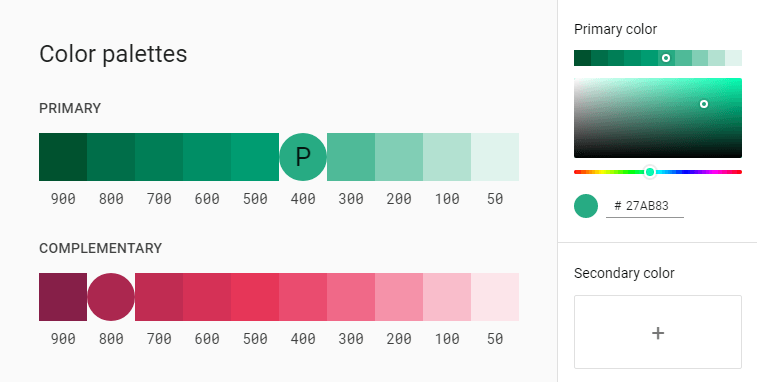Click the round green color preview circle
Viewport: 757px width, 382px height.
pos(586,206)
